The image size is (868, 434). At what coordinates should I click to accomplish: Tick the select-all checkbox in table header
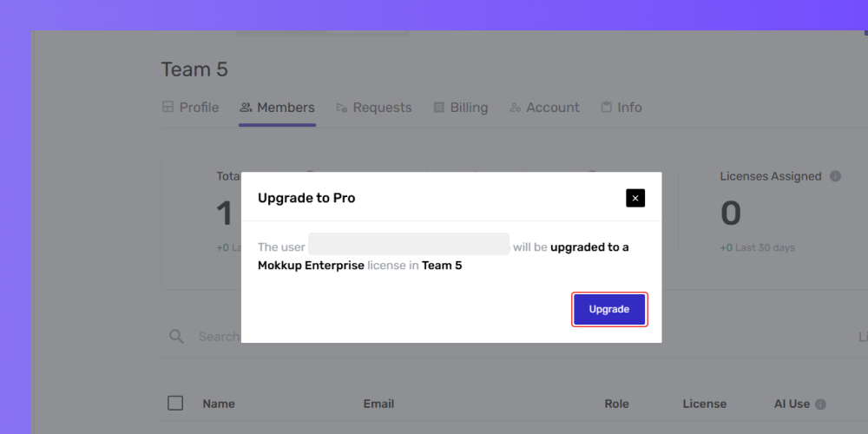coord(175,403)
